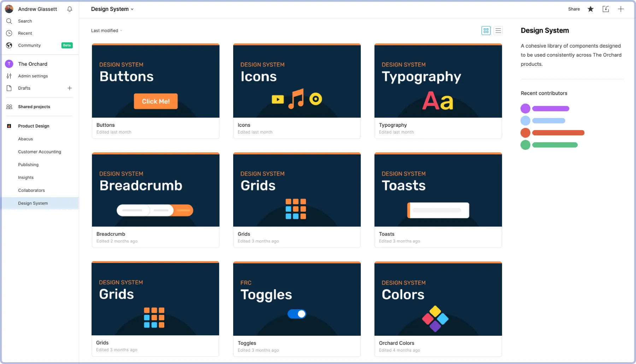Viewport: 636px width, 364px height.
Task: Open the Typography file thumbnail
Action: pyautogui.click(x=438, y=81)
